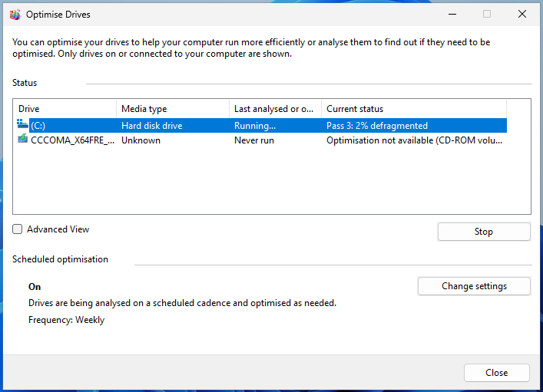
Task: Click the Hard disk drive media type cell
Action: [x=152, y=126]
